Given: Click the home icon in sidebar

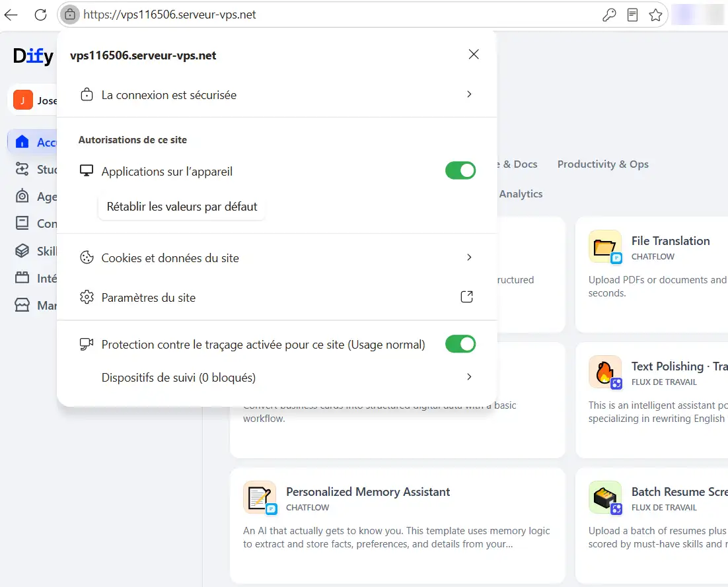Looking at the screenshot, I should click(x=22, y=142).
